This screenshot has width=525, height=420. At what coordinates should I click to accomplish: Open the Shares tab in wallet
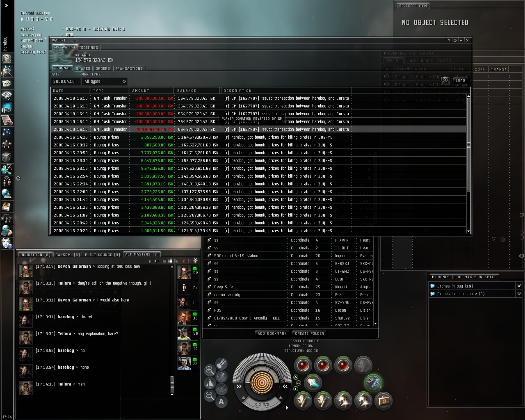coord(83,68)
